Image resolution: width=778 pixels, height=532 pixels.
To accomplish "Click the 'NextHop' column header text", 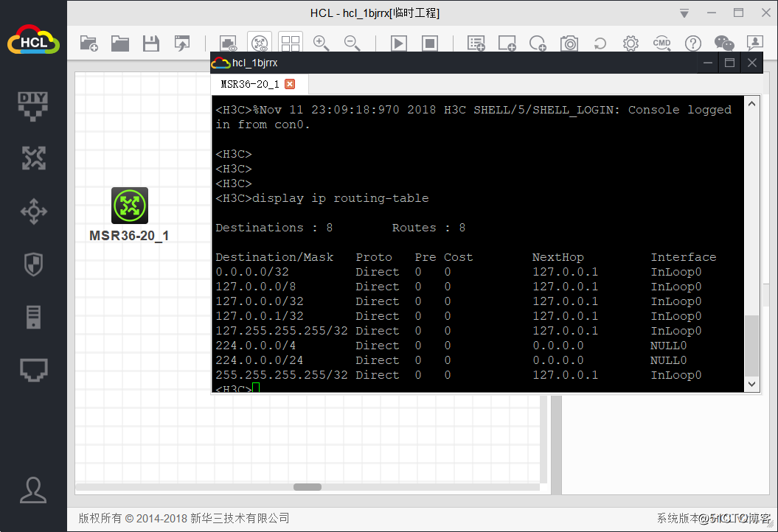I will click(x=558, y=257).
